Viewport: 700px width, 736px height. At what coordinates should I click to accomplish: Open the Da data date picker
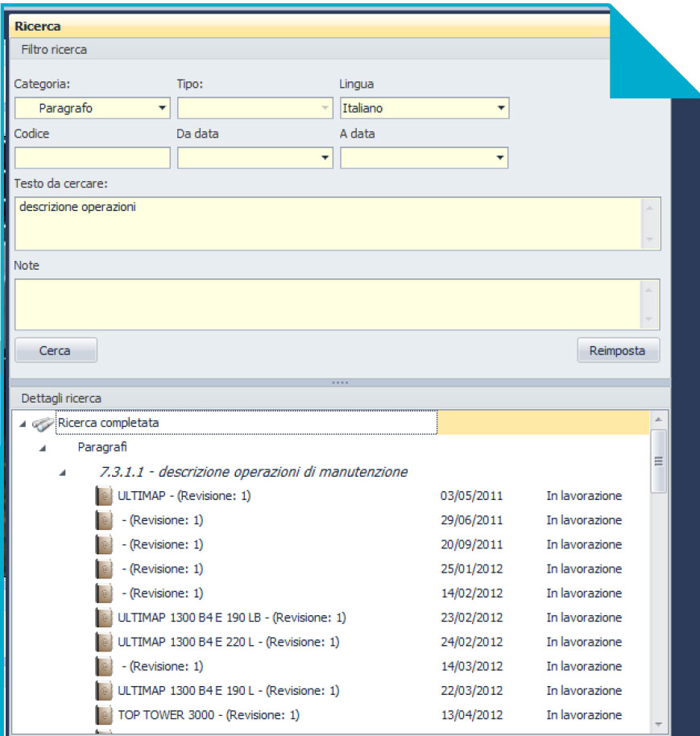(325, 158)
